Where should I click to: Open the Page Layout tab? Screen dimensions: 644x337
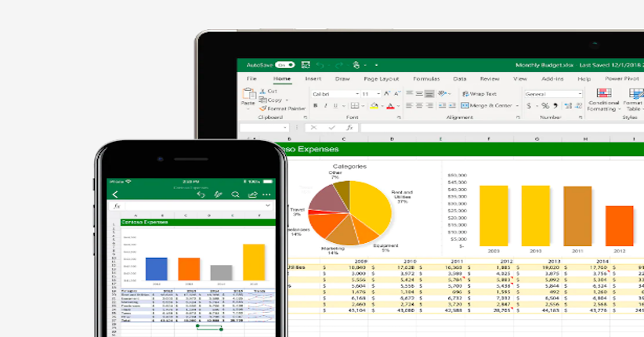click(x=381, y=78)
